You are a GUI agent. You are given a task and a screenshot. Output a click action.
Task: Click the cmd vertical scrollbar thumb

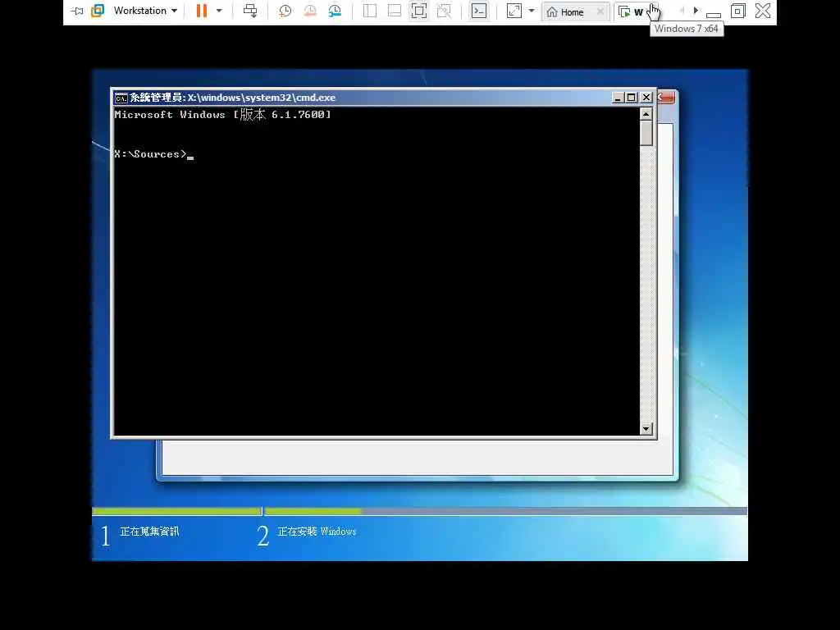pyautogui.click(x=646, y=133)
